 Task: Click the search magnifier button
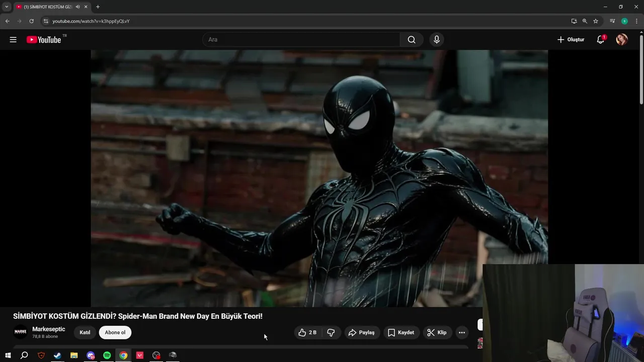pos(412,40)
